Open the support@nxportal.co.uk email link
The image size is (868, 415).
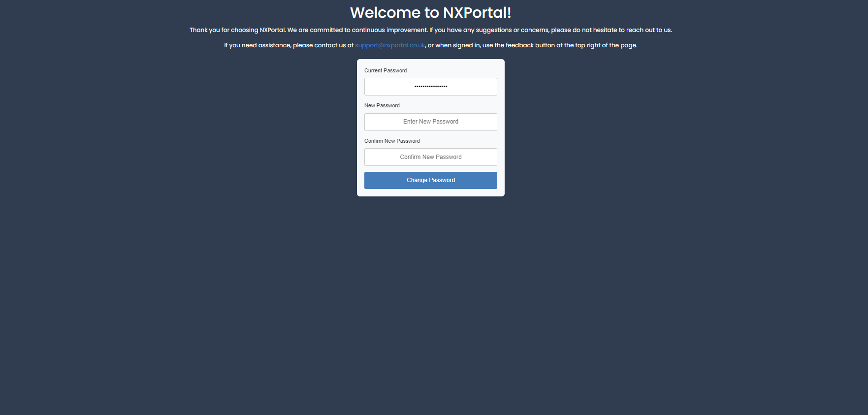tap(390, 45)
